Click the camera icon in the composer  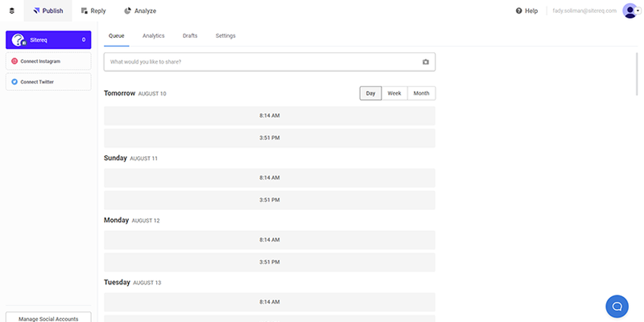coord(426,61)
